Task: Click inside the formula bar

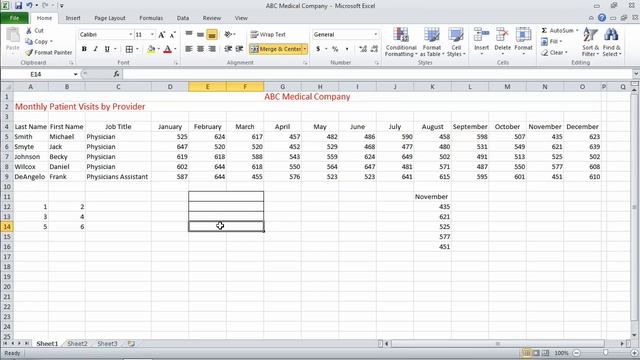Action: coord(377,74)
